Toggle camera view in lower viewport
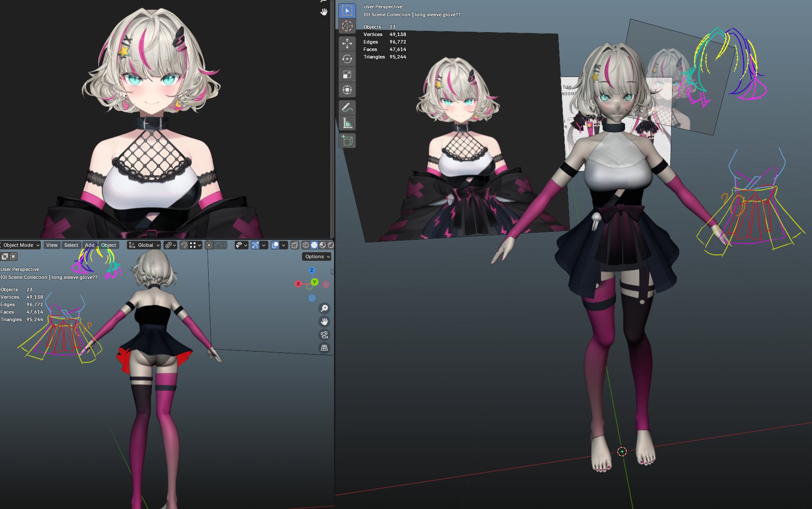The image size is (812, 509). coord(324,335)
